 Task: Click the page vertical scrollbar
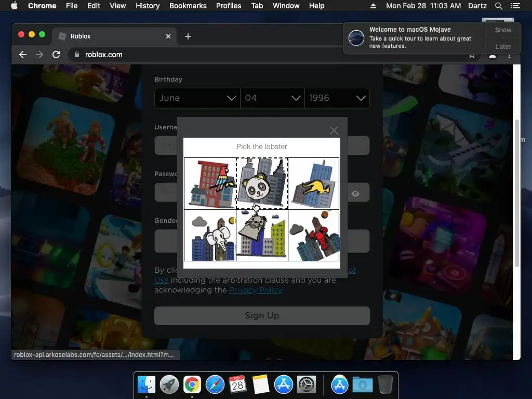[517, 193]
